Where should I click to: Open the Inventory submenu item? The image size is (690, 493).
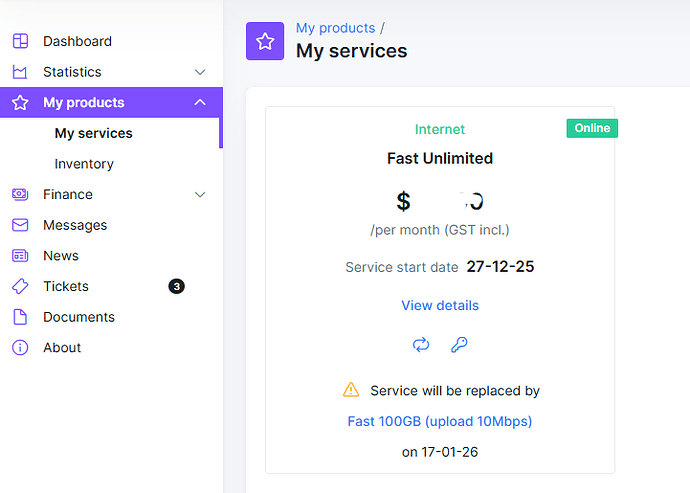(84, 164)
